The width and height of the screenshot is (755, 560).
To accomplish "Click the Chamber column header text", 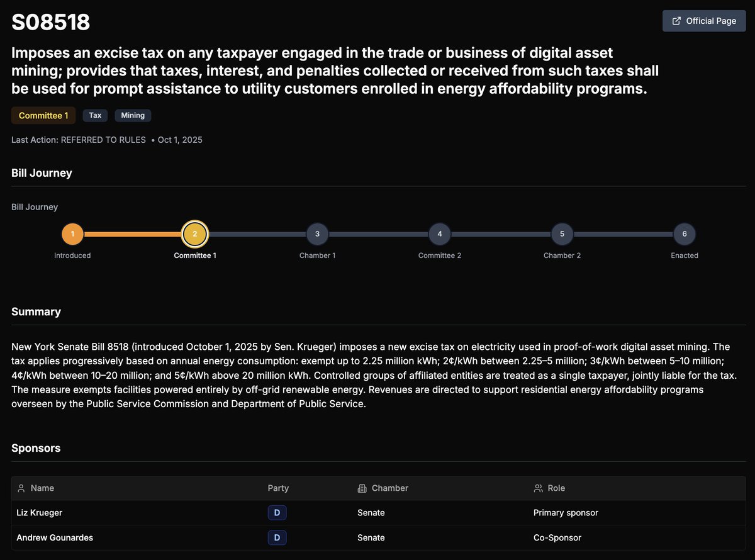I will pos(390,488).
